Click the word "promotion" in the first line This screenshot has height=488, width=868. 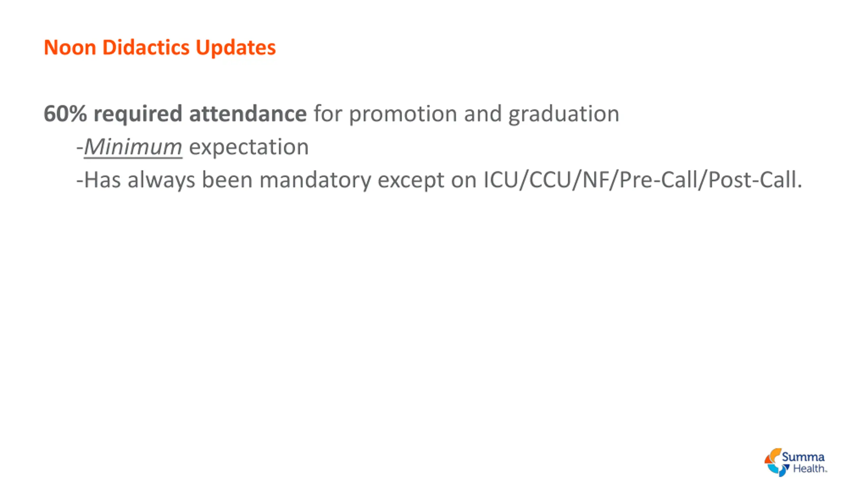(x=403, y=114)
